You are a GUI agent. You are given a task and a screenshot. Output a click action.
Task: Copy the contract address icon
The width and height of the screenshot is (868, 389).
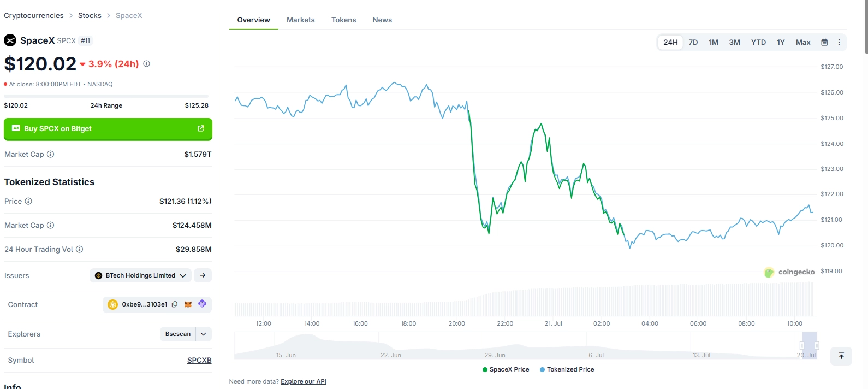(x=175, y=304)
